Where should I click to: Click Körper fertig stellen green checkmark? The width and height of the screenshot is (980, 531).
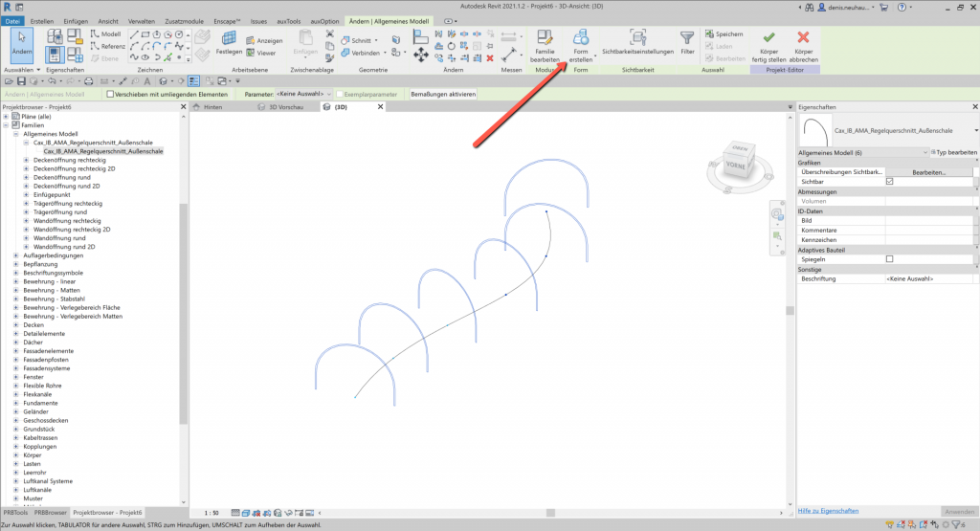click(768, 45)
